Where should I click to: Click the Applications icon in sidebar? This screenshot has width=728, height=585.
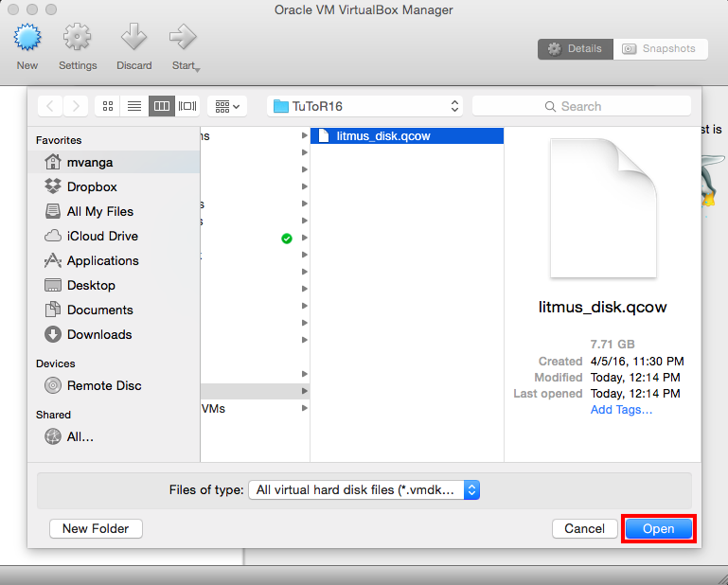[53, 260]
